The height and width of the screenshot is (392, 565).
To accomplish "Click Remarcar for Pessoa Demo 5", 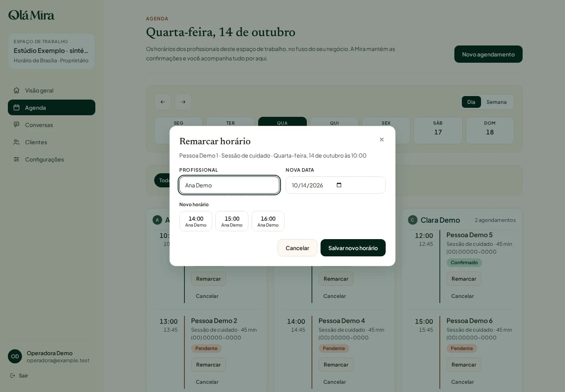I will click(464, 279).
